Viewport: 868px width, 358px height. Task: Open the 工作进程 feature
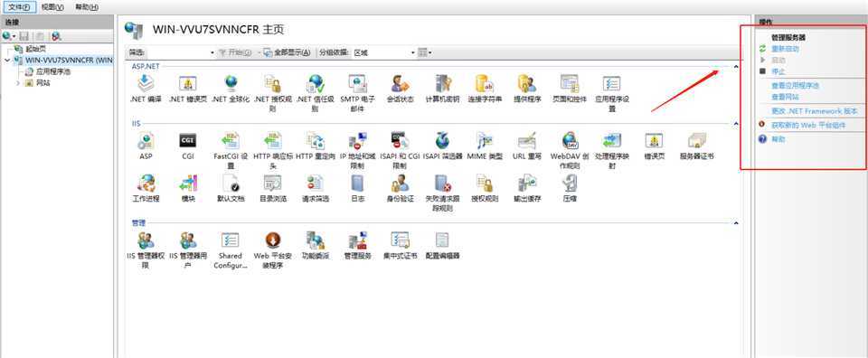pyautogui.click(x=146, y=188)
